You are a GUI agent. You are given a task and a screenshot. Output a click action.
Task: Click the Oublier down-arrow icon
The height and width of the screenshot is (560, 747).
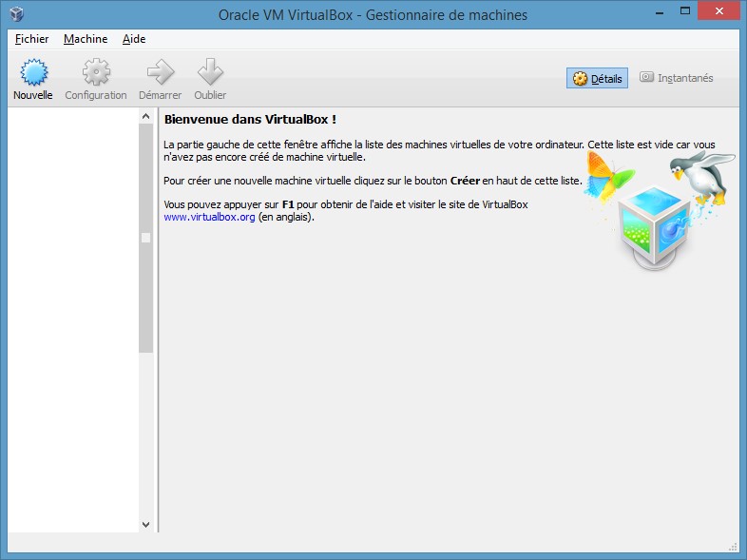(210, 72)
